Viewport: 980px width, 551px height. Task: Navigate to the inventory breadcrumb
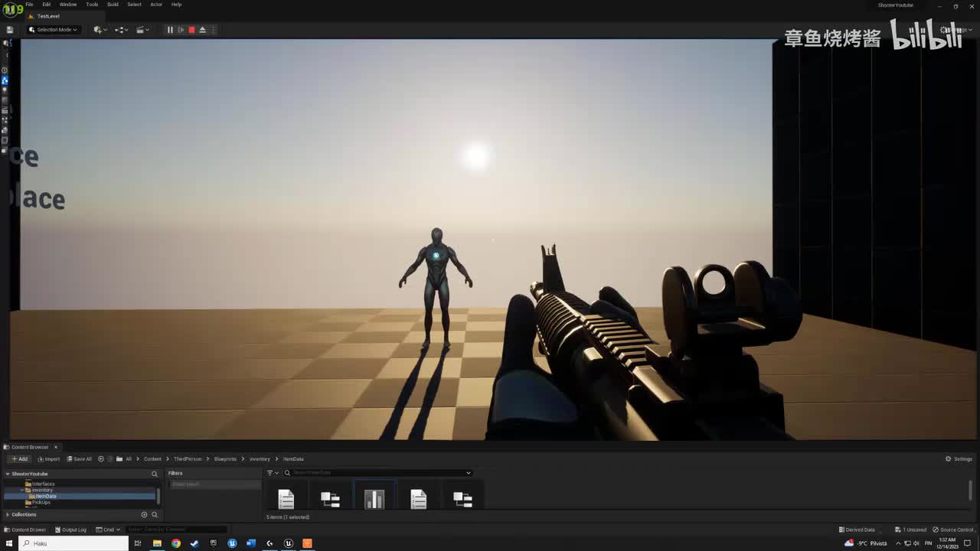[x=260, y=459]
